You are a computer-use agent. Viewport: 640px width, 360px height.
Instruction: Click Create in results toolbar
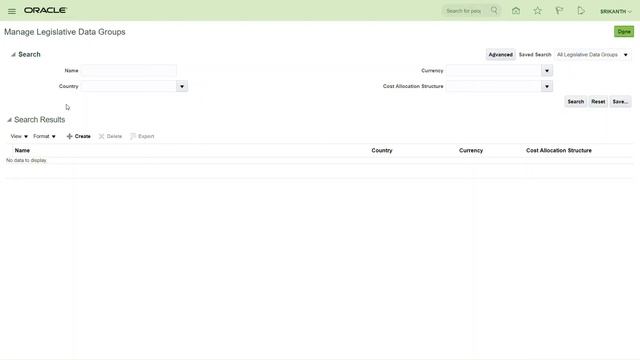pyautogui.click(x=79, y=136)
